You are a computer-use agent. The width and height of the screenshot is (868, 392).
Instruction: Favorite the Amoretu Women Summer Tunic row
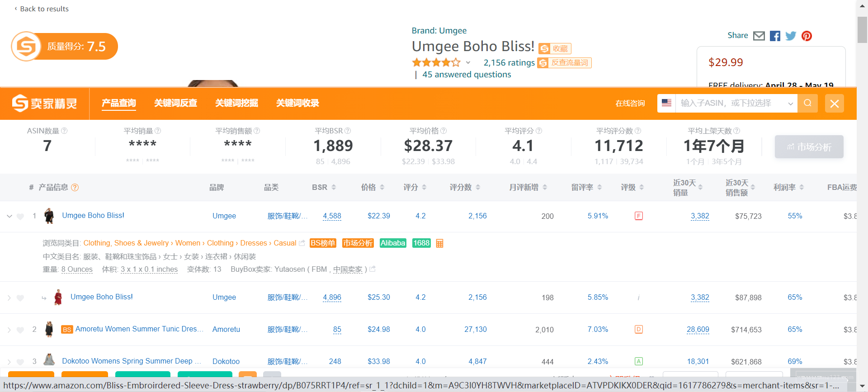pyautogui.click(x=20, y=330)
